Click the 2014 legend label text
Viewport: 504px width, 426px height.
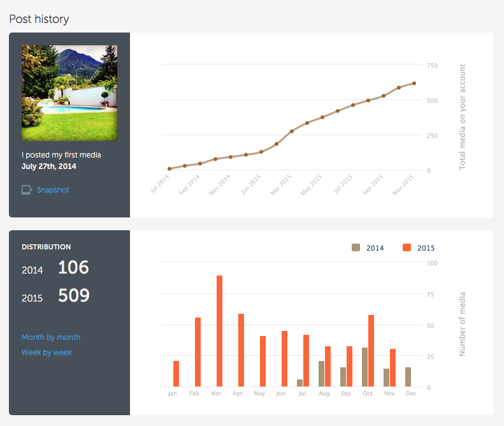pos(375,248)
